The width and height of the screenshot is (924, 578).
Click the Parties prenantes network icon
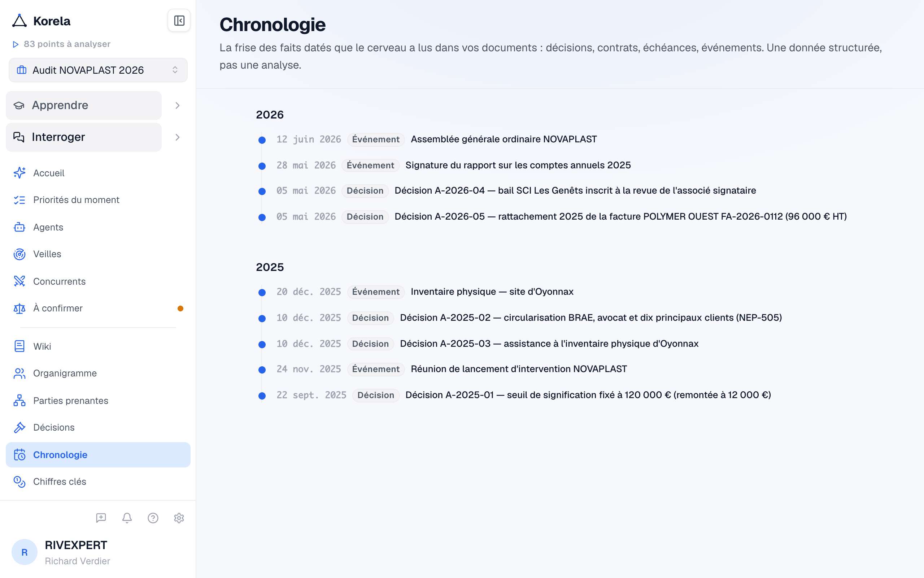[19, 400]
